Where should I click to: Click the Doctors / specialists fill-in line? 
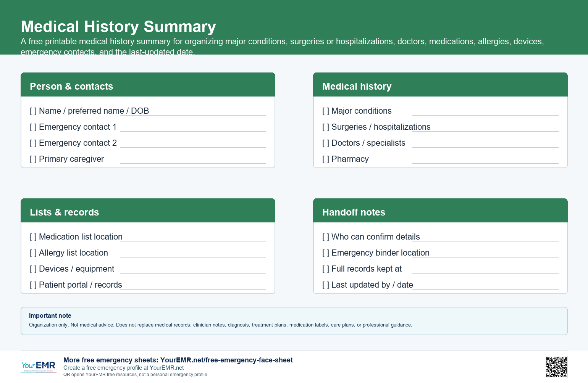point(485,147)
